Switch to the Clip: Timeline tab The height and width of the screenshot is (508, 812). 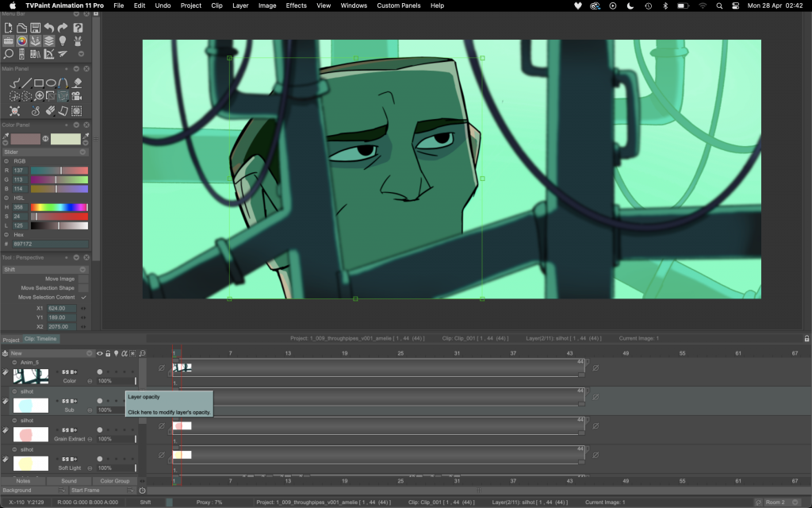[40, 339]
